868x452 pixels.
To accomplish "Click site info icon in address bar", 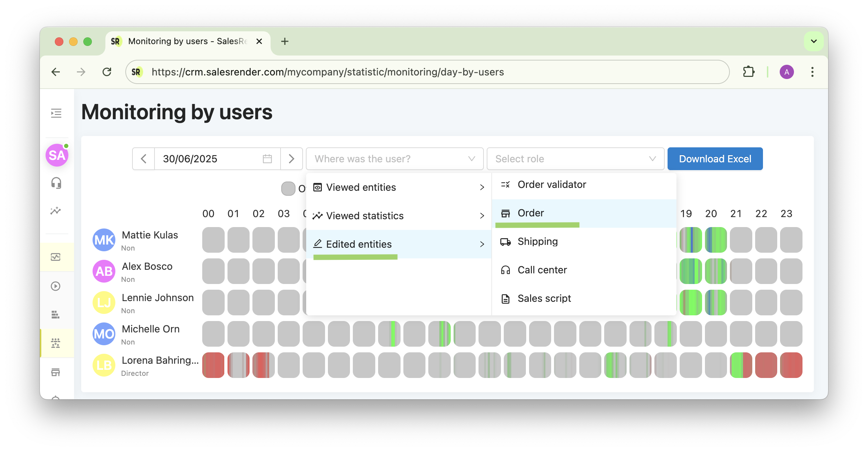I will 137,72.
